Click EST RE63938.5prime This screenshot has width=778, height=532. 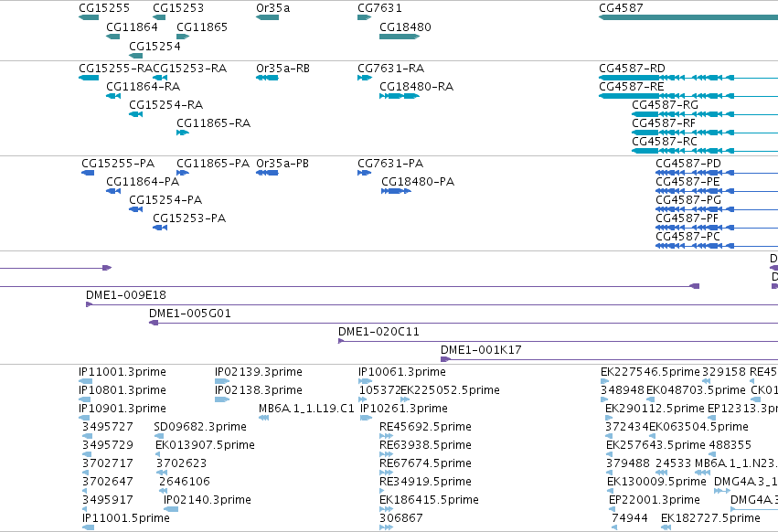click(386, 454)
